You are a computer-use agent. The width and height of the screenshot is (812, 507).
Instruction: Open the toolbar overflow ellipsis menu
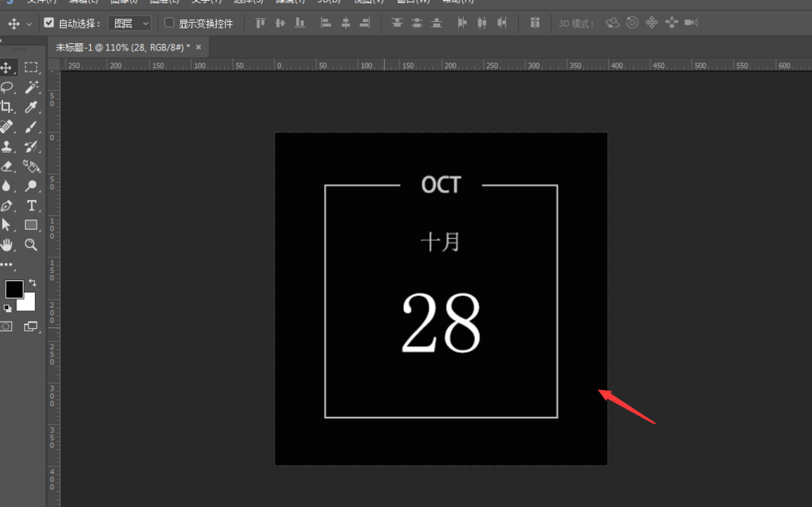[x=8, y=265]
